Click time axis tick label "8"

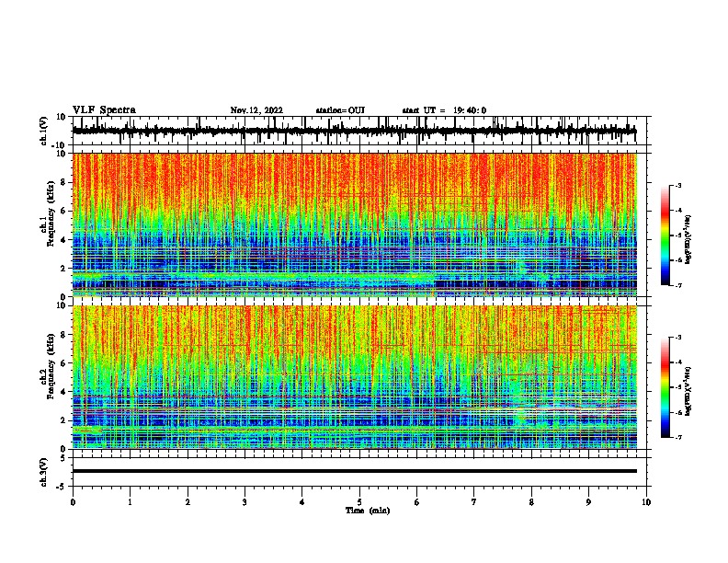point(531,502)
